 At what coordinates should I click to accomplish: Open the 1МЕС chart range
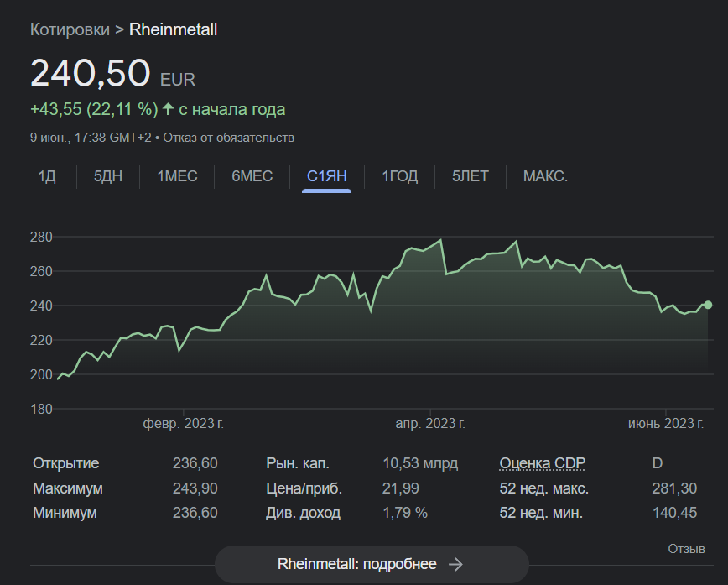coord(177,176)
